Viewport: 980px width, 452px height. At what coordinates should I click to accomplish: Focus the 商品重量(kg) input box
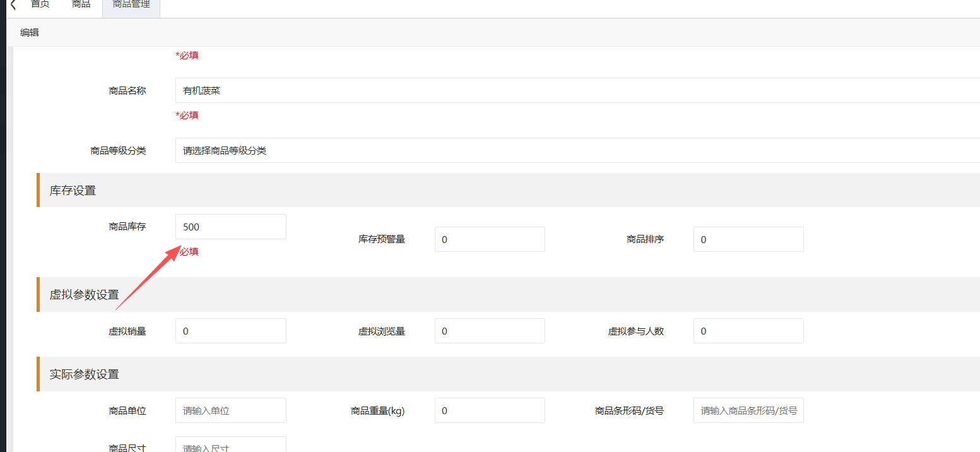click(x=489, y=410)
